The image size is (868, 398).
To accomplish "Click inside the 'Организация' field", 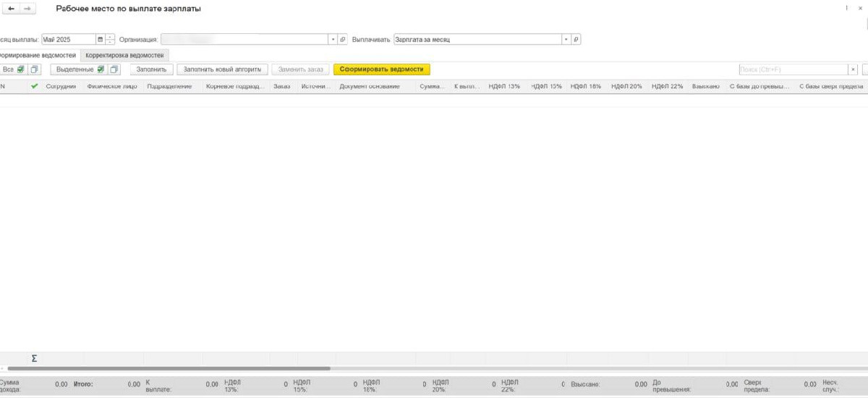I will pyautogui.click(x=244, y=40).
